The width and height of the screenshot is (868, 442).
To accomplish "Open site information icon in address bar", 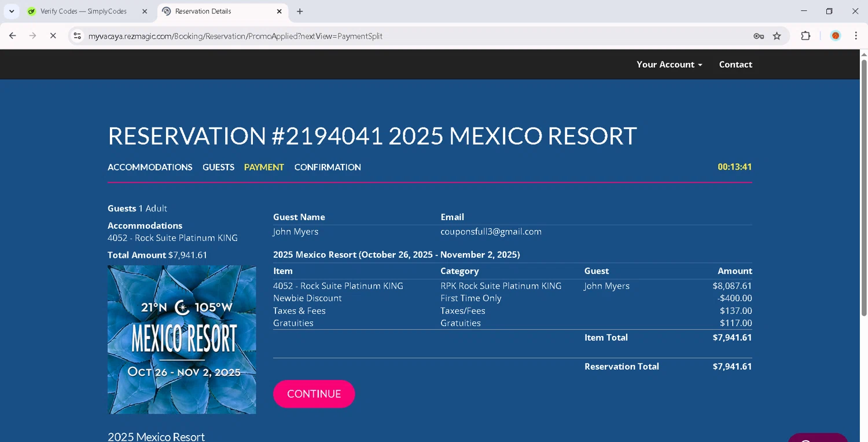I will click(x=77, y=36).
